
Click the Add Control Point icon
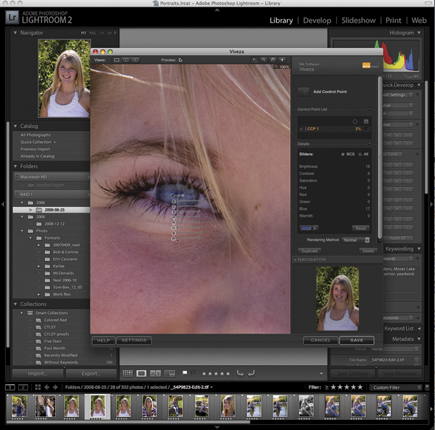[303, 92]
